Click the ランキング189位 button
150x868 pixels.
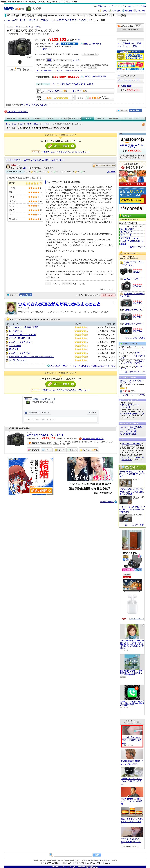[89, 450]
